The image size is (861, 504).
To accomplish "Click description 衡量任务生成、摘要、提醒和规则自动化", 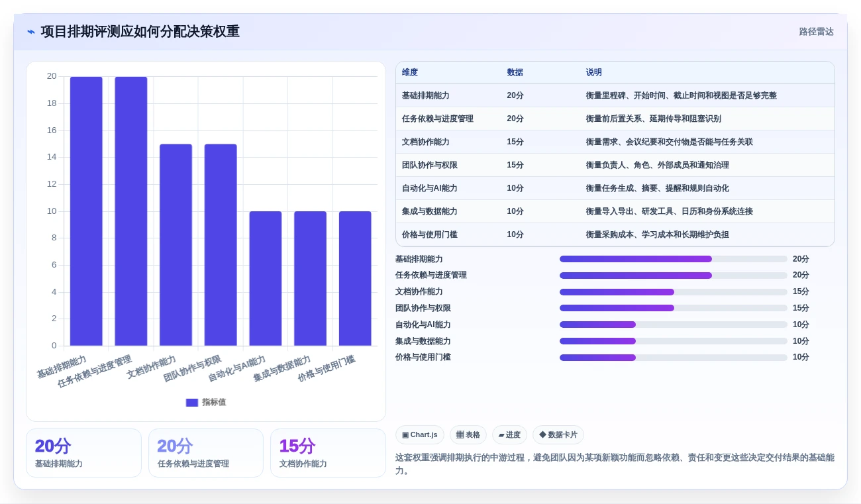I will (x=658, y=188).
